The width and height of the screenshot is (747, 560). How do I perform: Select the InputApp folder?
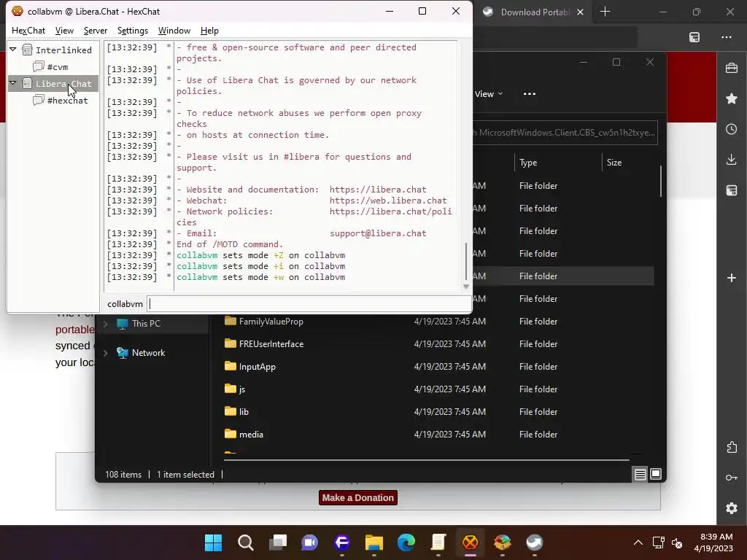click(x=258, y=367)
